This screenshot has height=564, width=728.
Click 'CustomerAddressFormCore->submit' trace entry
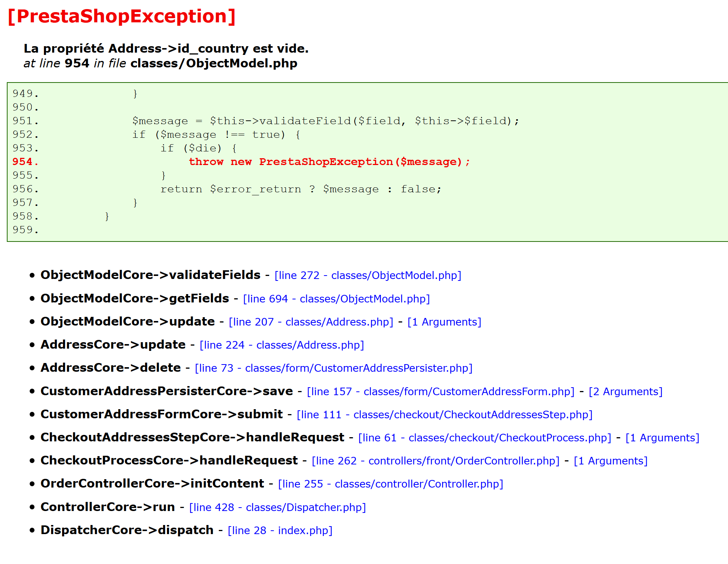point(162,414)
